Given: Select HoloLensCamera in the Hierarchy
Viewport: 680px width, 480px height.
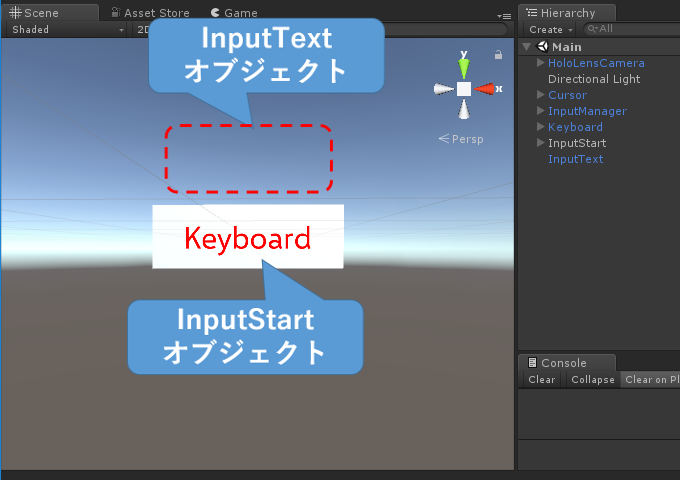Looking at the screenshot, I should tap(596, 63).
